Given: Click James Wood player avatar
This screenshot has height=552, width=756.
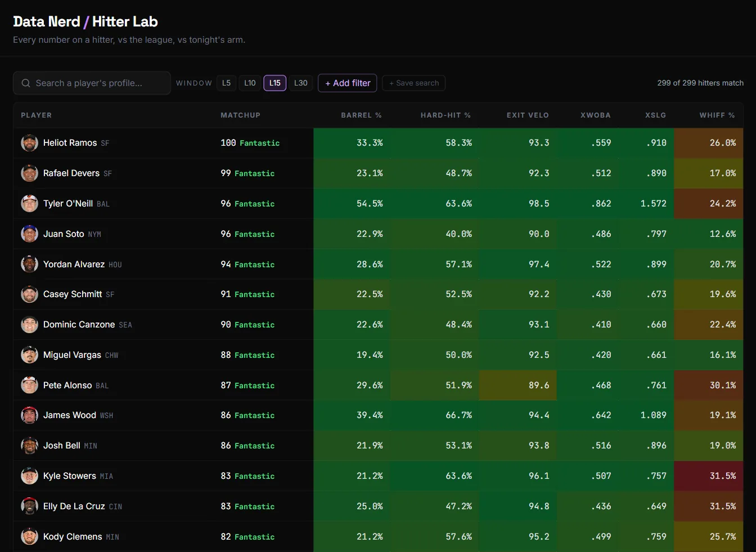Looking at the screenshot, I should pos(29,415).
